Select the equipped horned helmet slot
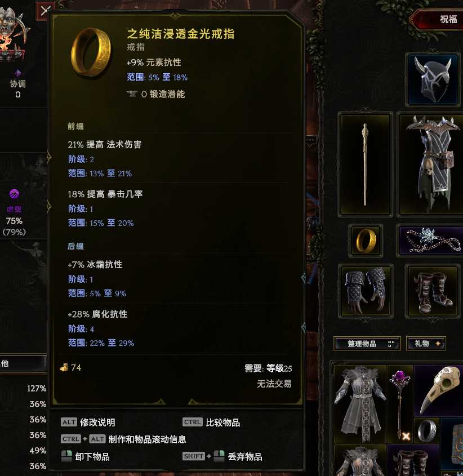The height and width of the screenshot is (476, 463). 433,80
